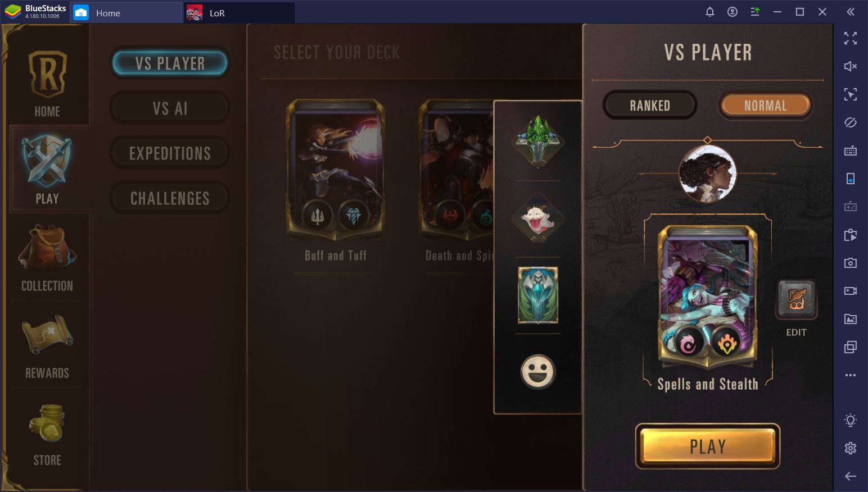Open the BlueStacks account menu

pyautogui.click(x=732, y=12)
